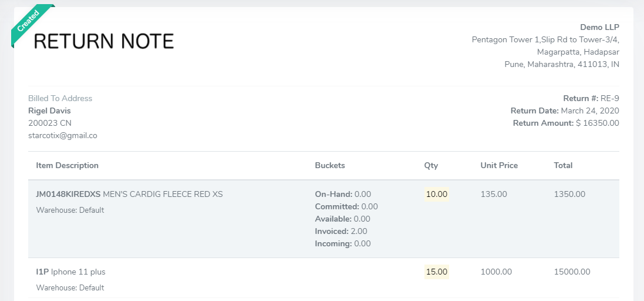Click the Qty column header
Image resolution: width=644 pixels, height=301 pixels.
click(x=431, y=166)
